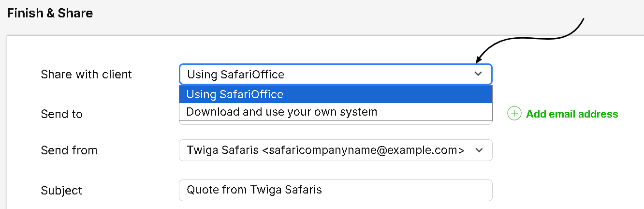Click Using SafariOffice in the closed combo box
The image size is (644, 209).
235,75
